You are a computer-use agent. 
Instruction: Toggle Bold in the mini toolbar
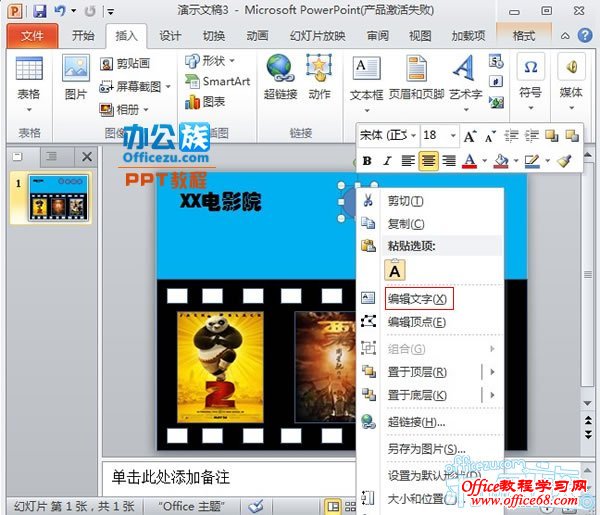pyautogui.click(x=367, y=160)
